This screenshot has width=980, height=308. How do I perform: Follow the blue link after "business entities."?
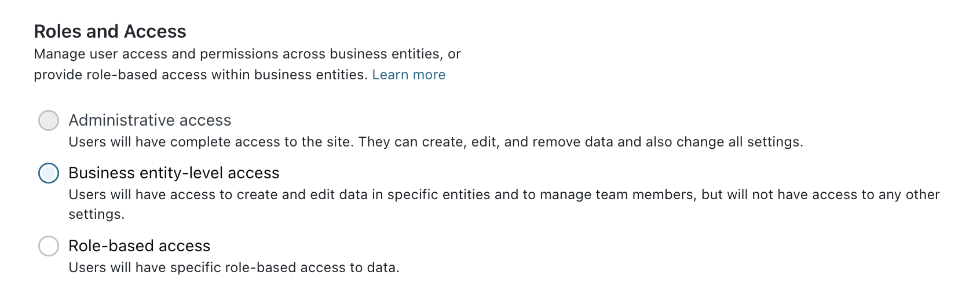coord(408,75)
